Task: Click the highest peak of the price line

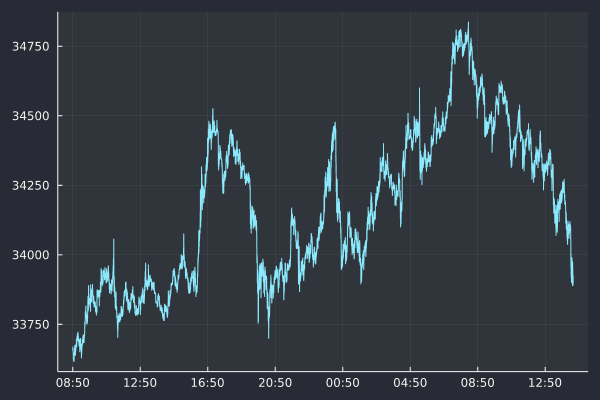Action: (x=467, y=23)
